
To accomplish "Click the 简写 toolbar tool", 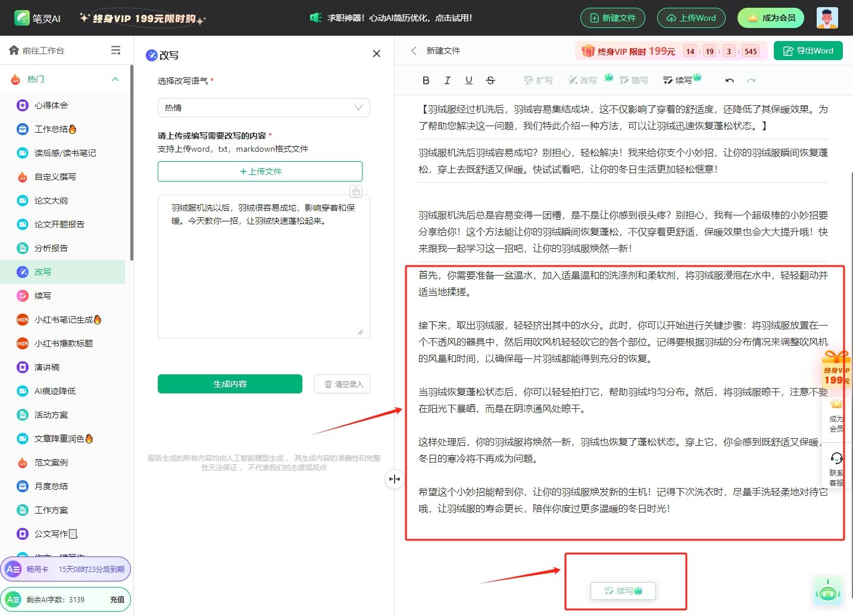I will pyautogui.click(x=633, y=80).
